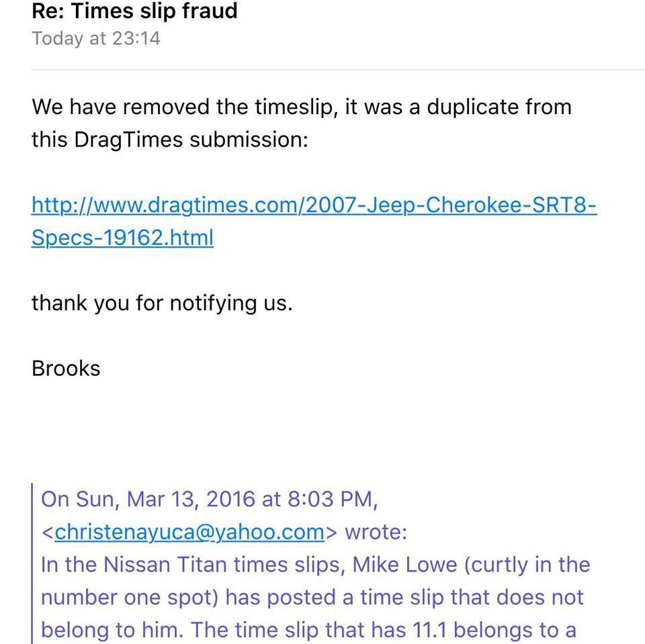Select the 'Brooks' signature
This screenshot has width=645, height=644.
66,369
